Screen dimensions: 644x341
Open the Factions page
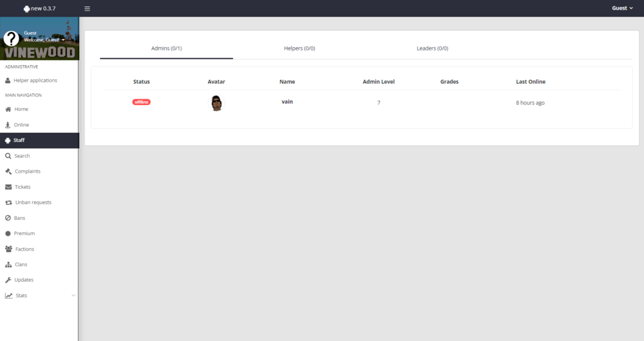pyautogui.click(x=24, y=249)
